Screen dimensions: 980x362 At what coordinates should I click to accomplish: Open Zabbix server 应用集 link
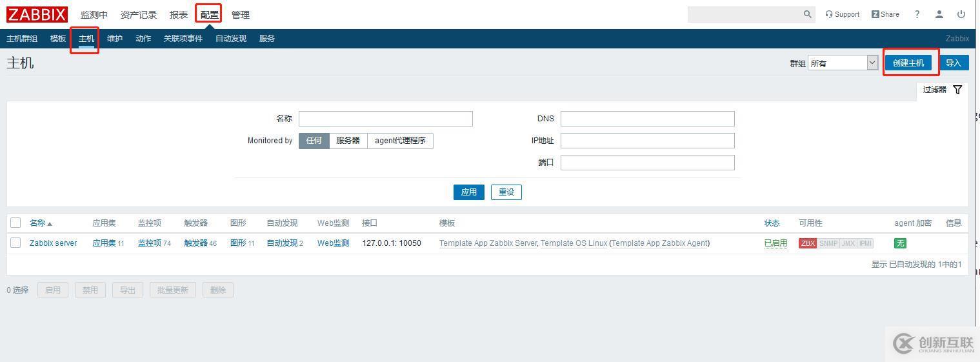coord(104,243)
